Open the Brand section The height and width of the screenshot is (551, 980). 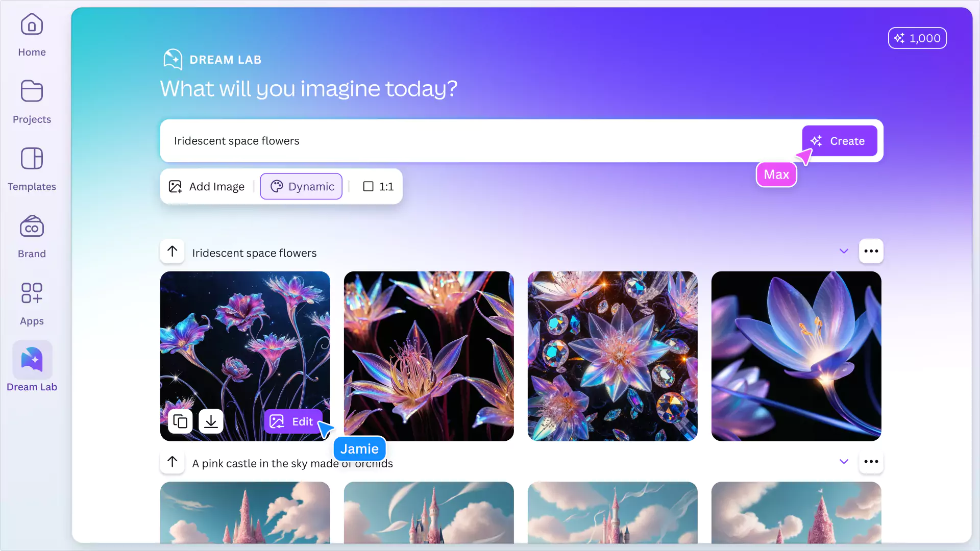tap(31, 236)
